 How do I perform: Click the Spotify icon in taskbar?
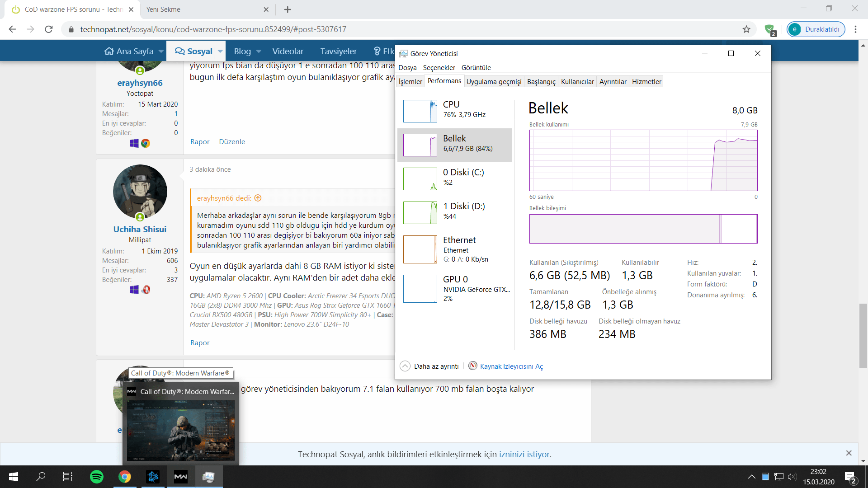point(97,477)
